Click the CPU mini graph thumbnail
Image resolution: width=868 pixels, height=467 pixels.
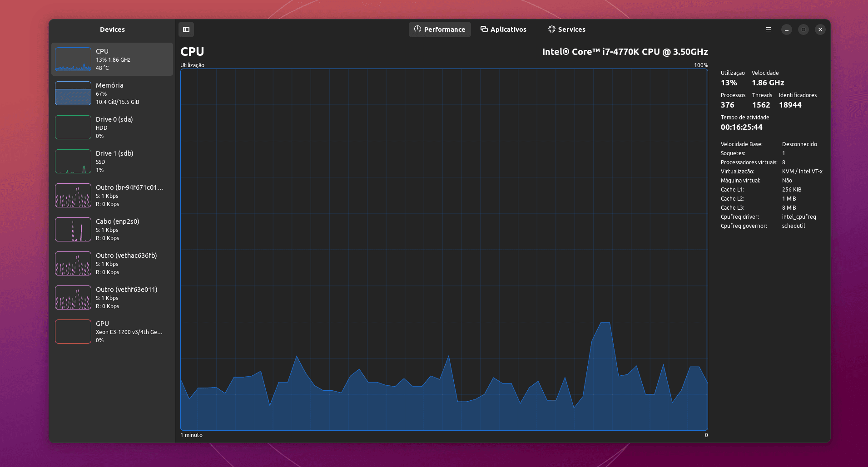point(73,59)
